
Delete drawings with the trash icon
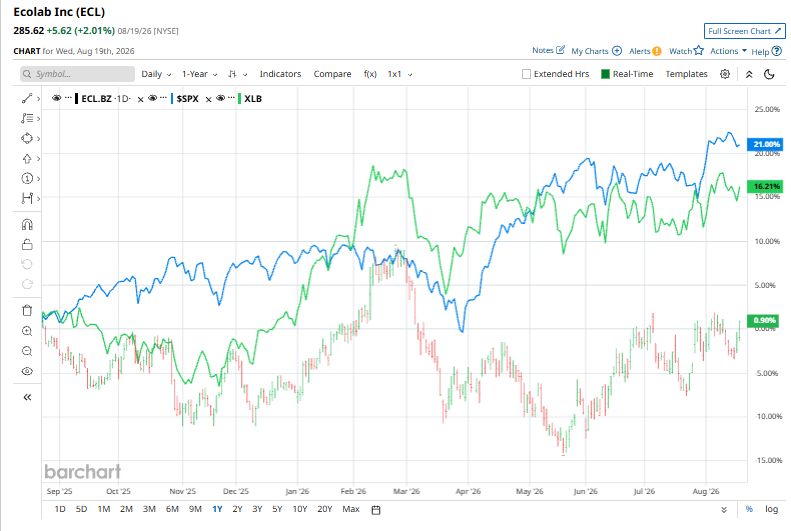[27, 311]
